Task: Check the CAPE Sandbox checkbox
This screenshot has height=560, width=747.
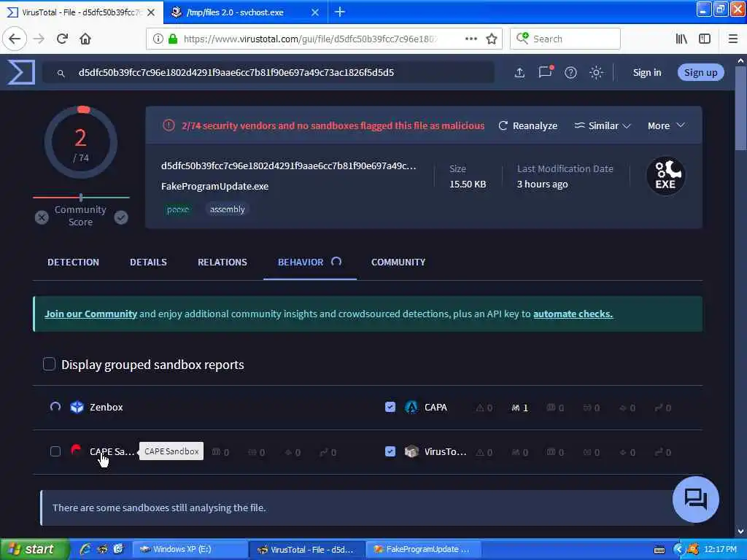Action: tap(55, 451)
